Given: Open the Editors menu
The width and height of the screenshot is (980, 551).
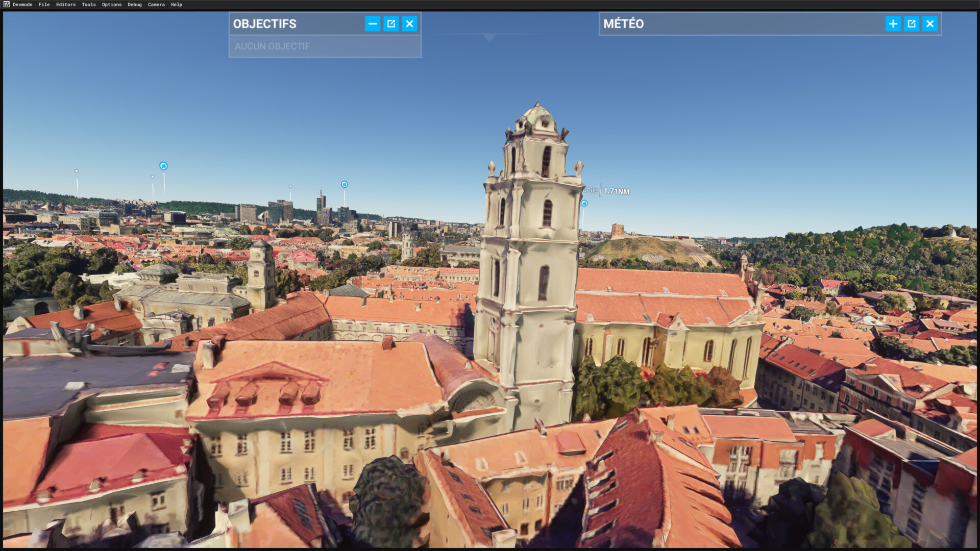Looking at the screenshot, I should [x=66, y=5].
